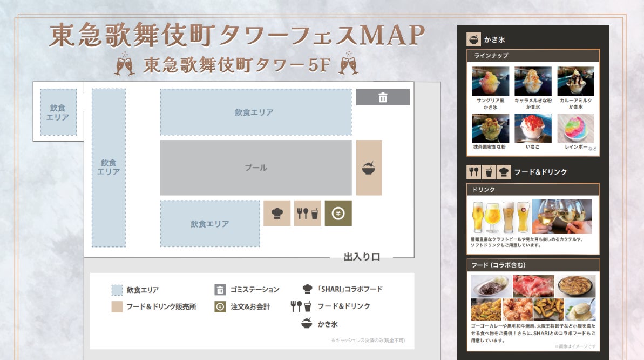Click the drink description text in the sidebar
Image resolution: width=644 pixels, height=360 pixels.
[527, 242]
